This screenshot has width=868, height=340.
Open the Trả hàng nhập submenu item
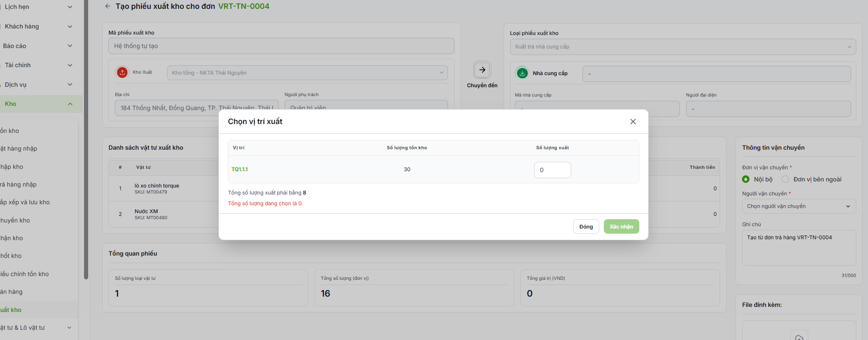click(x=18, y=185)
